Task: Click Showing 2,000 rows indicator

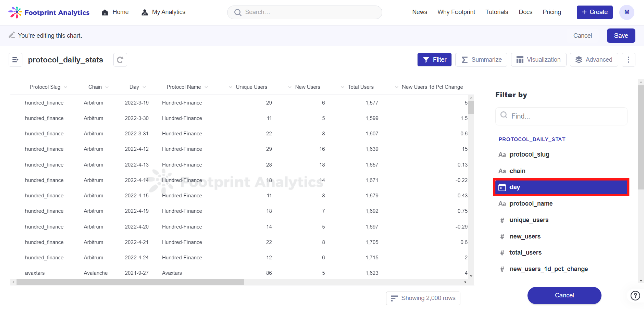Action: click(x=423, y=298)
